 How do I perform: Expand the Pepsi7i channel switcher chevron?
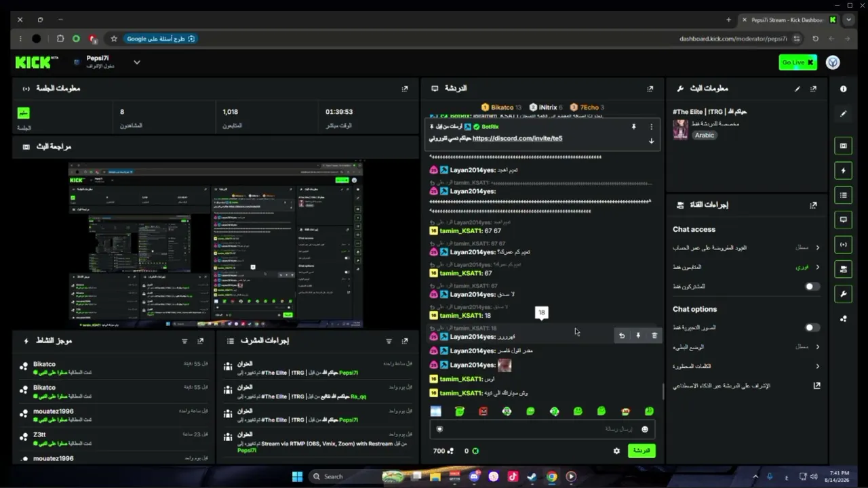137,62
